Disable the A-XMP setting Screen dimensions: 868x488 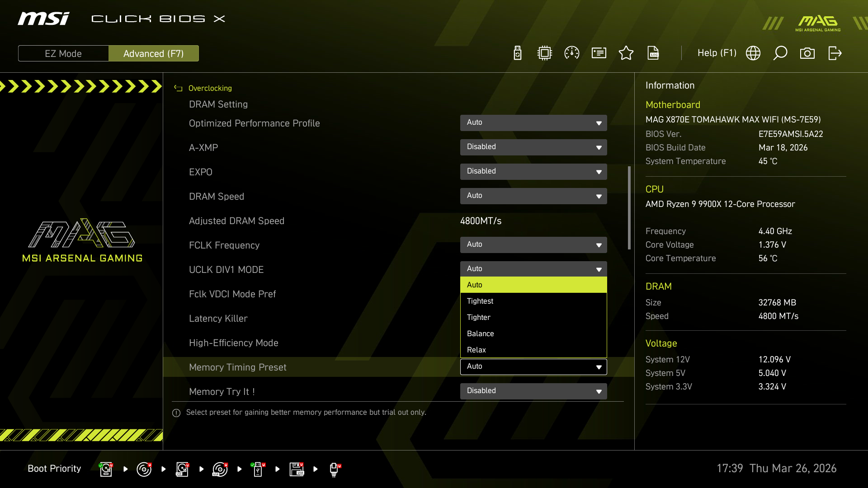click(533, 147)
